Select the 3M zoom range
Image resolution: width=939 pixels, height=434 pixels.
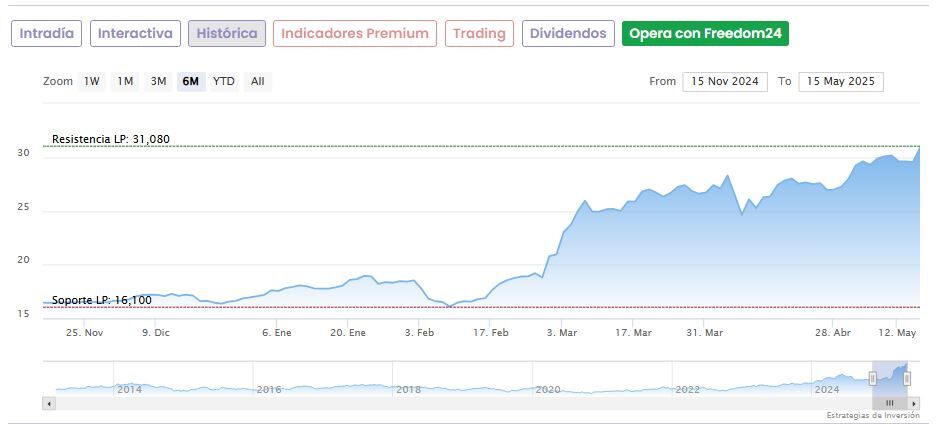(158, 82)
